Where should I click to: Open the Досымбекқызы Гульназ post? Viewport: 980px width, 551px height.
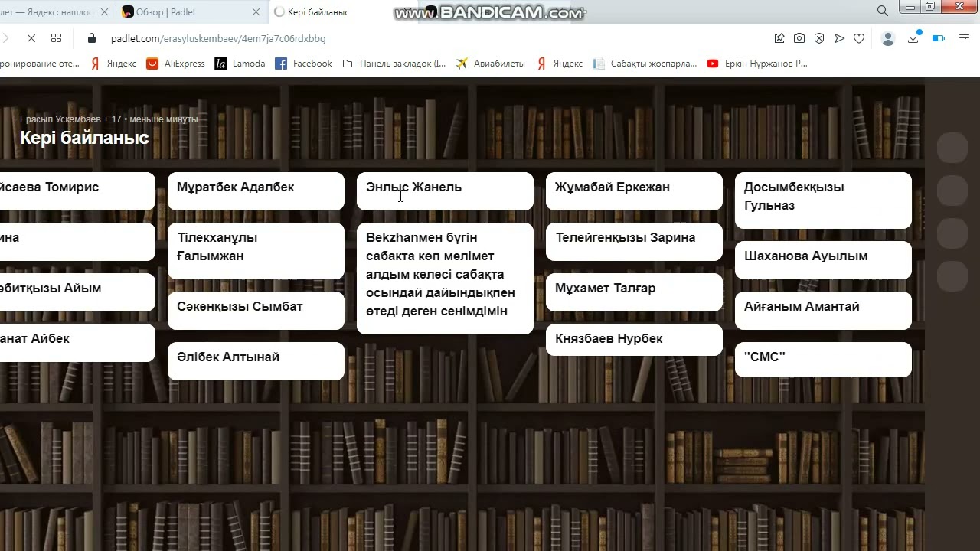tap(823, 200)
